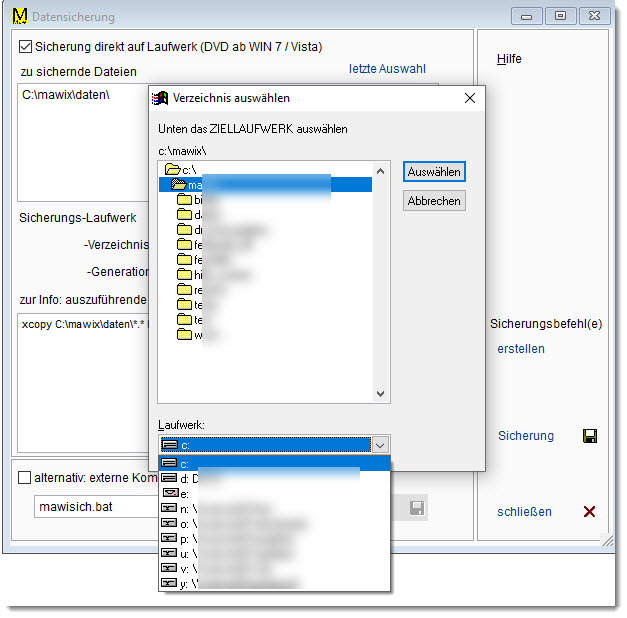
Task: Click the Mawix app icon in title bar
Action: click(17, 16)
